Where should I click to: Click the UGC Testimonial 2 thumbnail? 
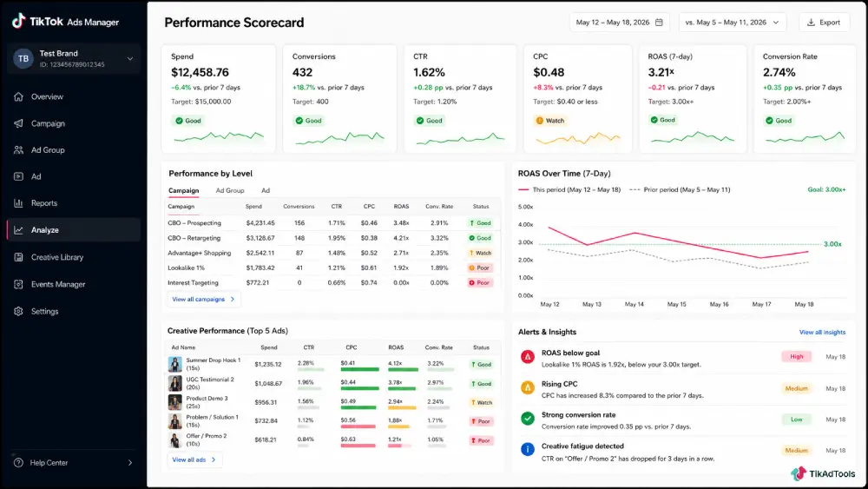point(175,383)
